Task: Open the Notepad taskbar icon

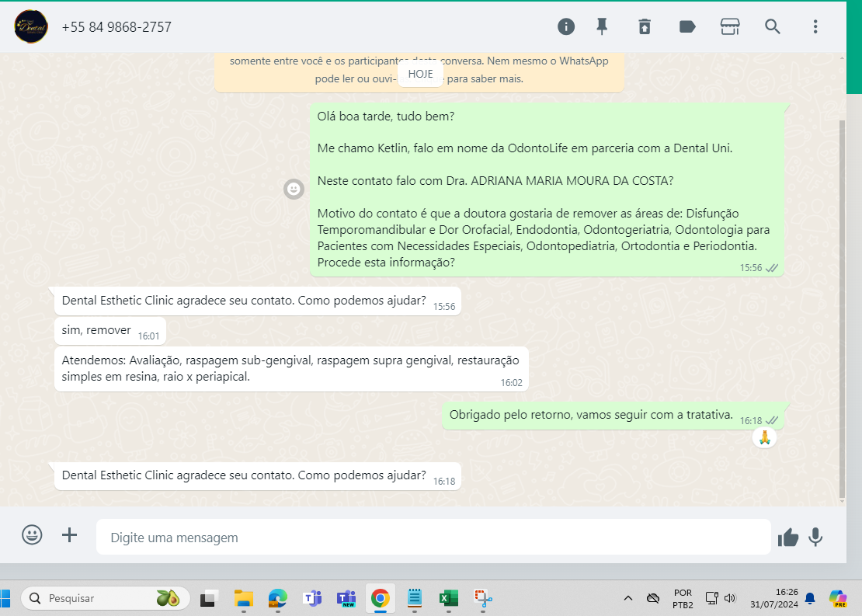Action: pyautogui.click(x=415, y=598)
